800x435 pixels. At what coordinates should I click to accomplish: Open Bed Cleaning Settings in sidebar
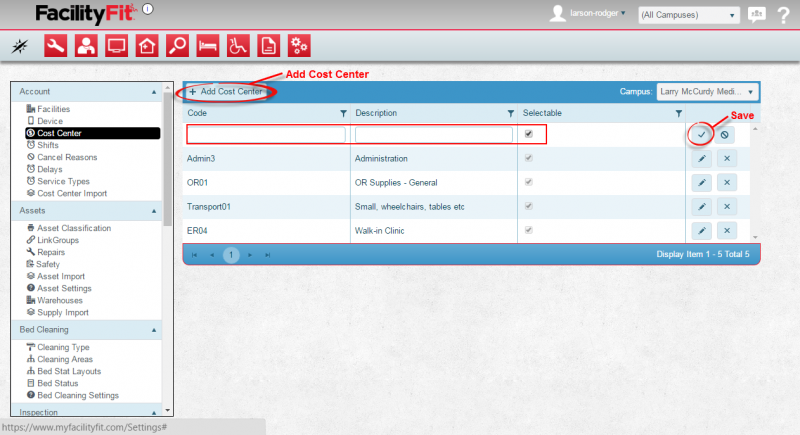(x=72, y=396)
